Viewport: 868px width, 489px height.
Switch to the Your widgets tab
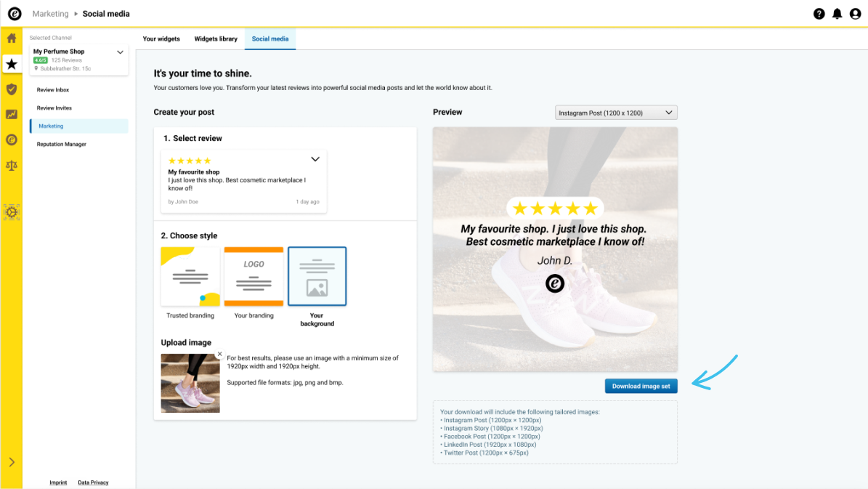point(161,39)
